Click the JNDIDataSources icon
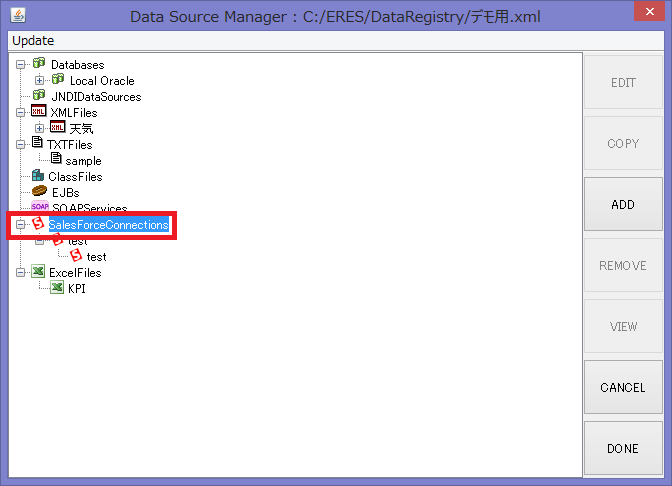The height and width of the screenshot is (486, 672). tap(39, 95)
